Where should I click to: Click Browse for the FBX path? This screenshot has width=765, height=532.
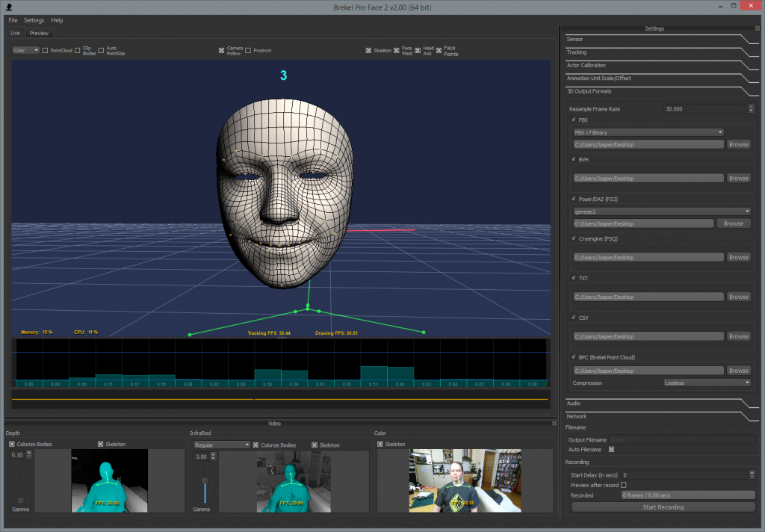[x=738, y=144]
